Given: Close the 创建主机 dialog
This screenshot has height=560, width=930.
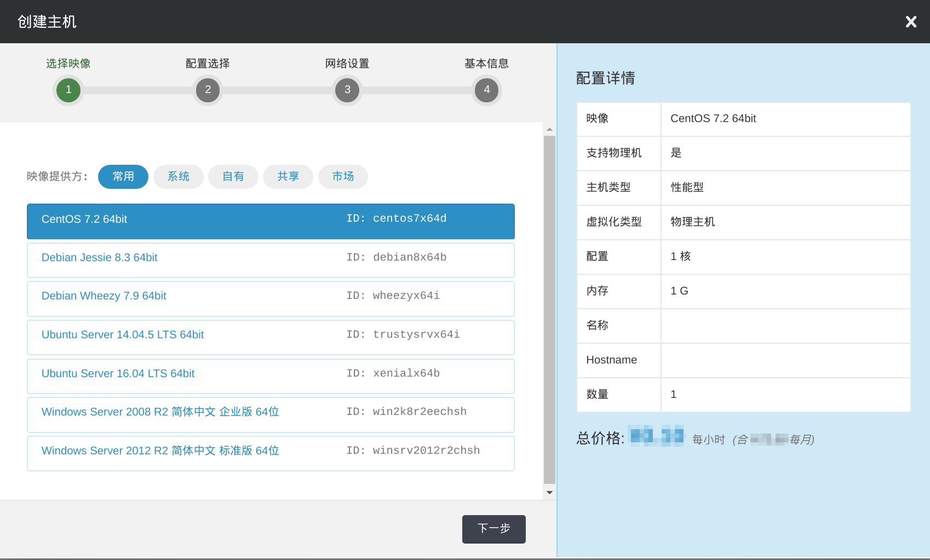Looking at the screenshot, I should coord(911,22).
